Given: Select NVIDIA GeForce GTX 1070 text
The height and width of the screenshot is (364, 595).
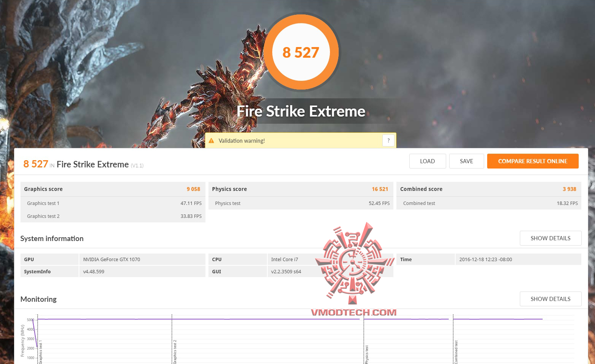Looking at the screenshot, I should pos(112,259).
